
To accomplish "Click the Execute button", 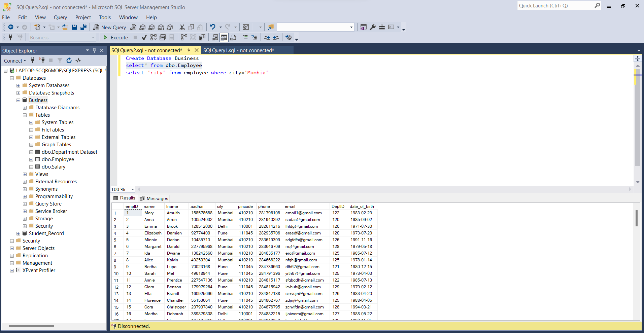I will tap(116, 37).
